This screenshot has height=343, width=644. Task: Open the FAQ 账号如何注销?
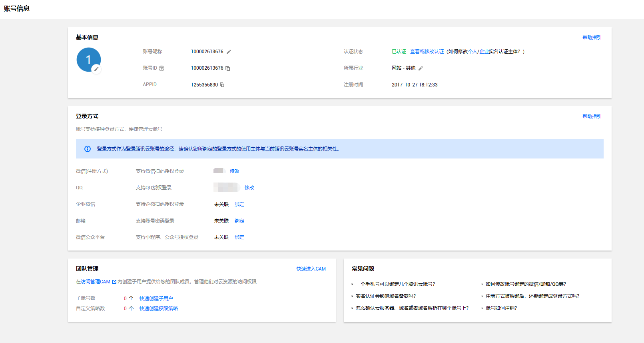click(x=501, y=308)
